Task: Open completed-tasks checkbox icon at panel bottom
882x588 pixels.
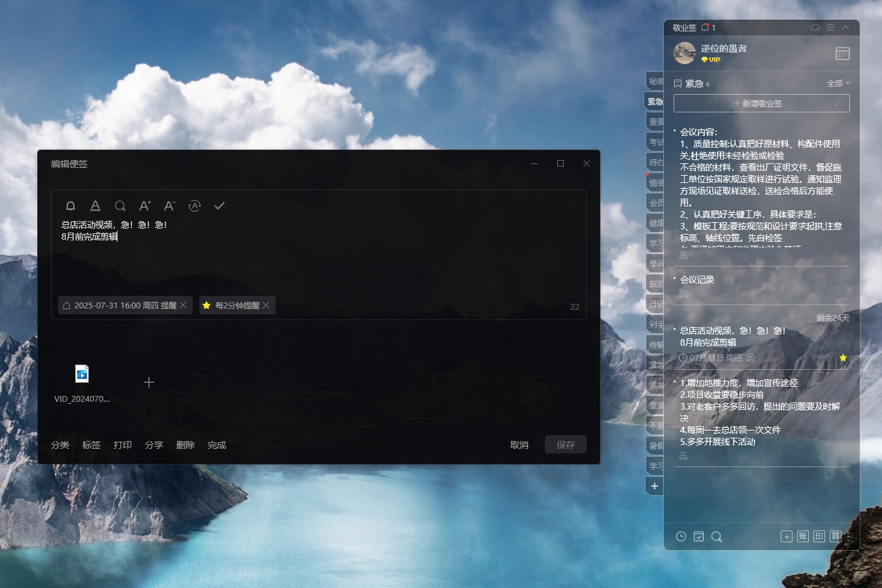Action: point(698,536)
